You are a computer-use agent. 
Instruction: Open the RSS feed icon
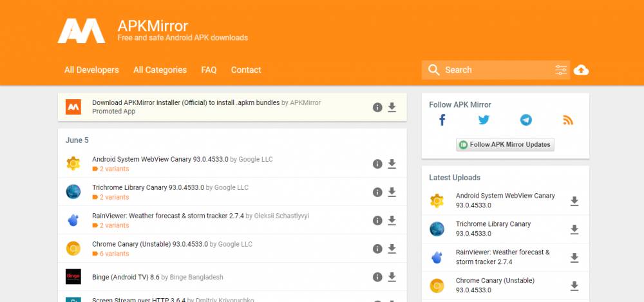(x=568, y=120)
